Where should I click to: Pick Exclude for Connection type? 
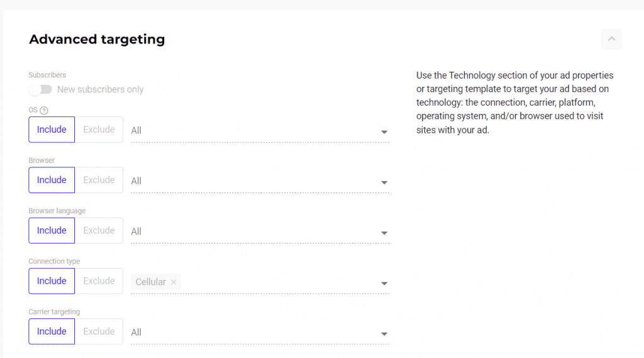pyautogui.click(x=99, y=281)
